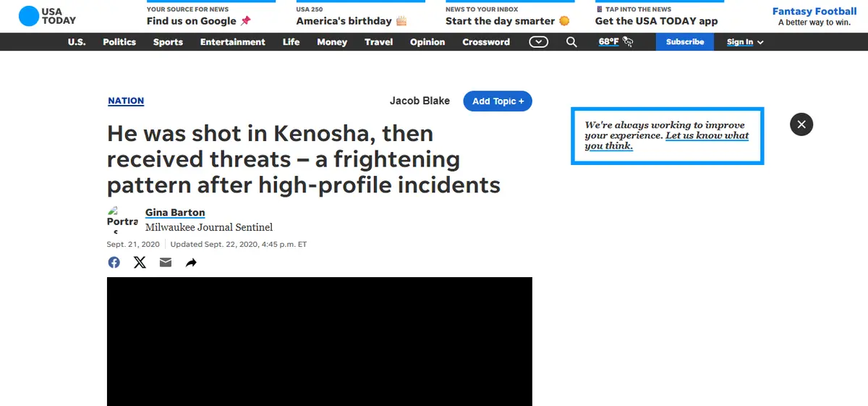Go to the Sports section

tap(168, 42)
